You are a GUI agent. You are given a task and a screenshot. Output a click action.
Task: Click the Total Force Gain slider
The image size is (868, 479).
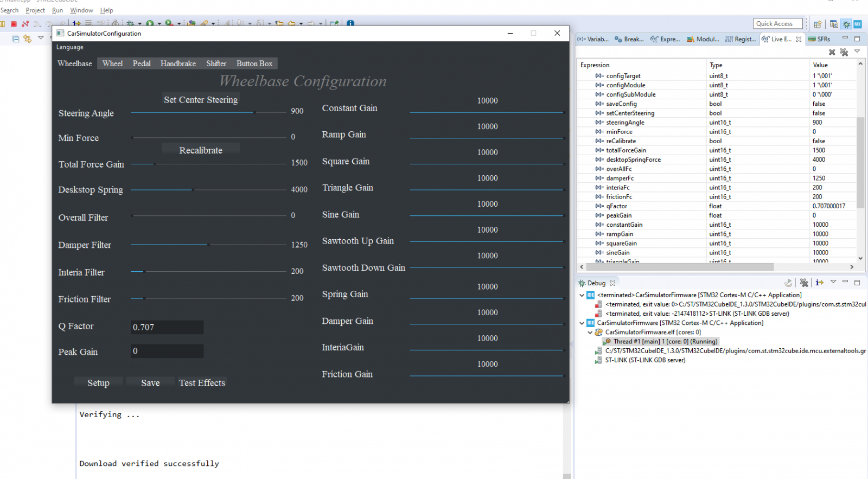208,164
